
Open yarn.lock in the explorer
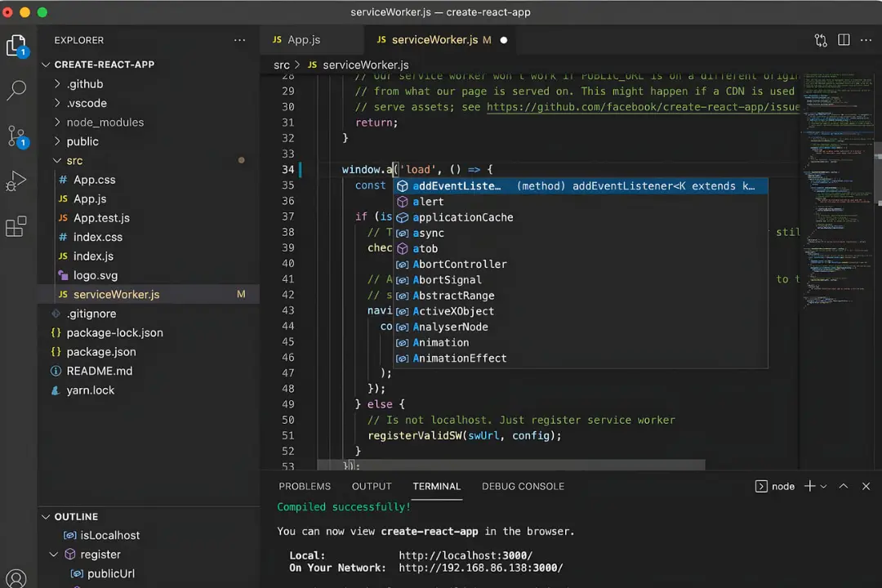click(x=148, y=390)
